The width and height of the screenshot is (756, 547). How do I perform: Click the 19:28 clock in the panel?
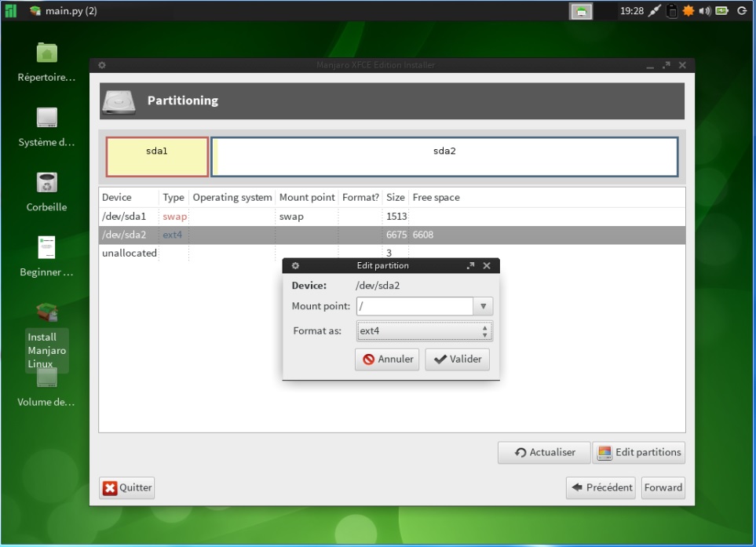click(632, 11)
